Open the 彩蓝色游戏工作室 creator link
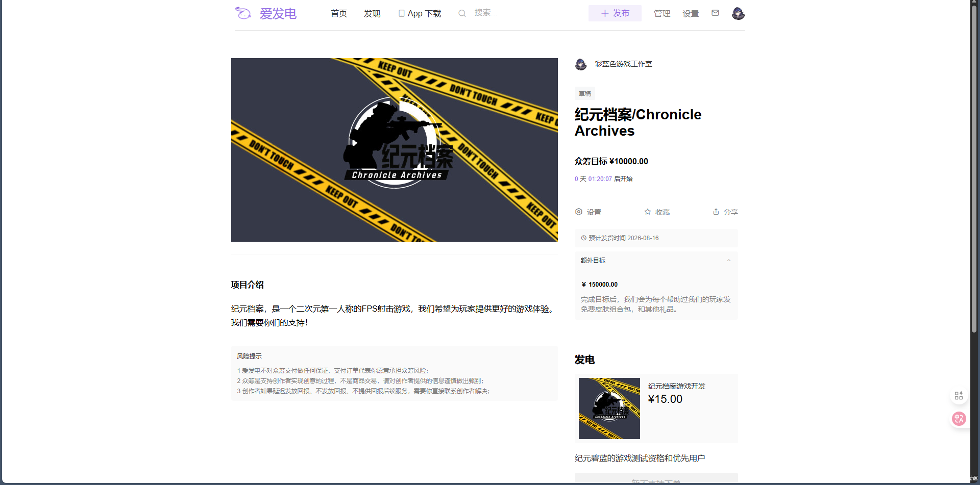Image resolution: width=980 pixels, height=485 pixels. pyautogui.click(x=623, y=64)
